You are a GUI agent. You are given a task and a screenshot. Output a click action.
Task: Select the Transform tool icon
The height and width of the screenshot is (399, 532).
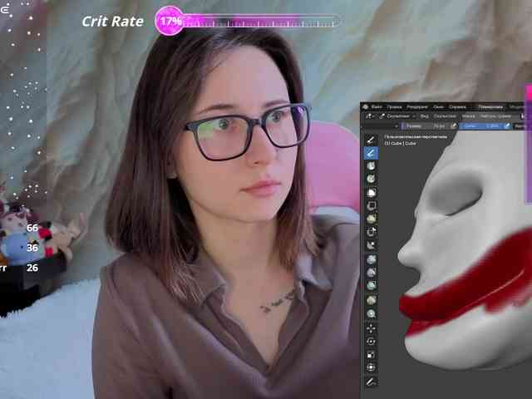[x=371, y=367]
